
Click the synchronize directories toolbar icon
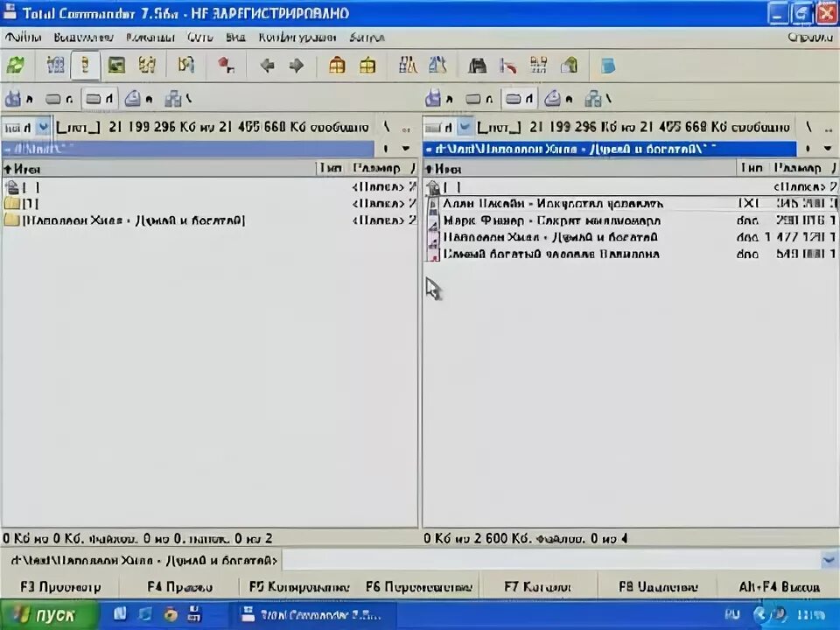click(x=538, y=66)
